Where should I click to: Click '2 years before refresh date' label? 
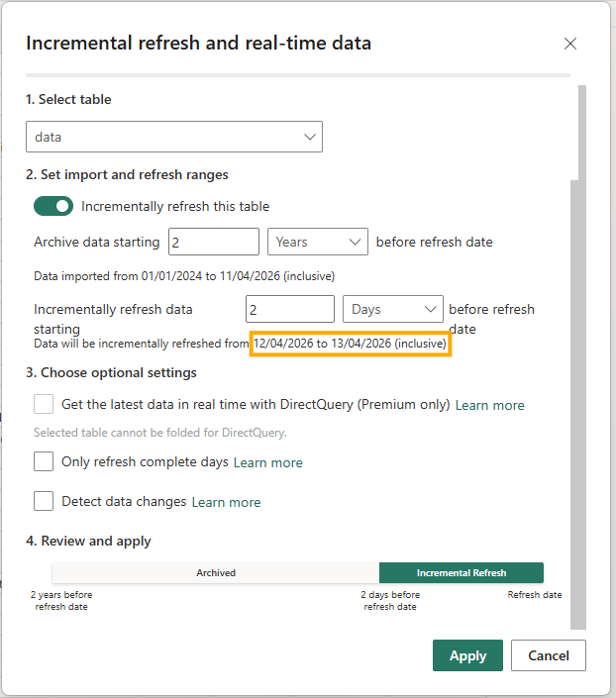coord(61,601)
